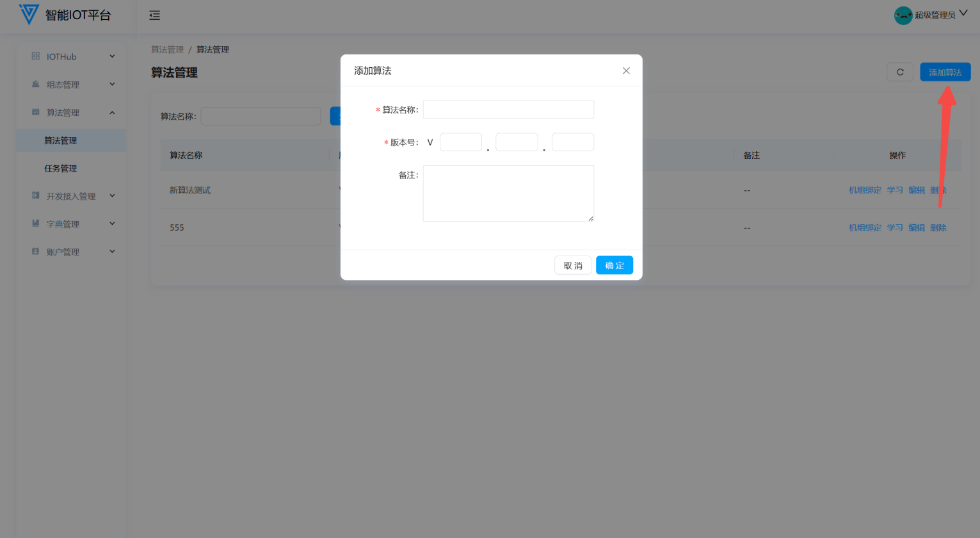Click the 555 algorithm name cell
Screen dimensions: 980x538
click(177, 228)
